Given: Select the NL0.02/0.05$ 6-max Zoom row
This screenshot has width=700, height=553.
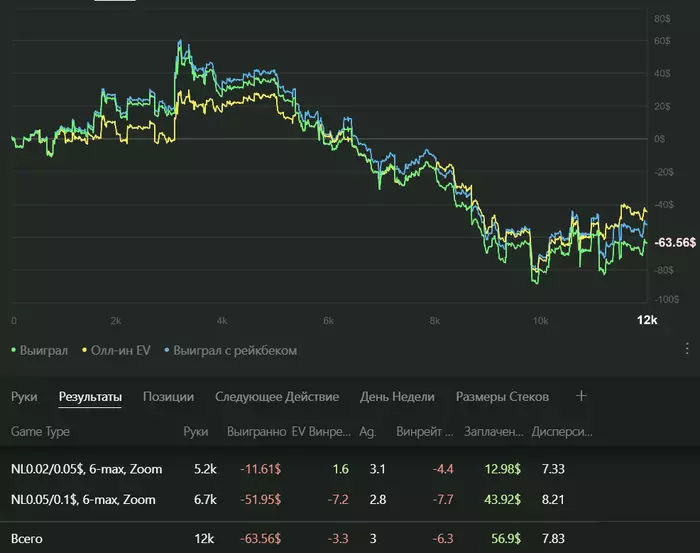Looking at the screenshot, I should 86,469.
